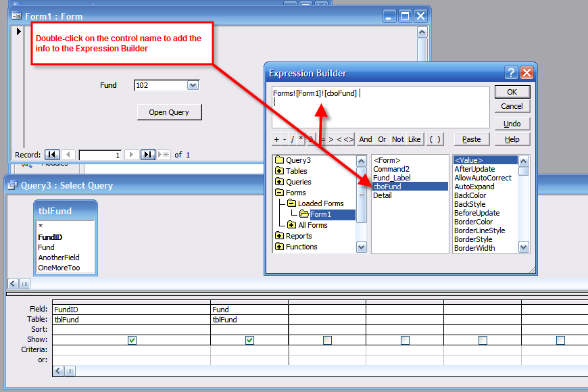Uncheck the Show box for FundID column
The height and width of the screenshot is (392, 588).
tap(132, 340)
